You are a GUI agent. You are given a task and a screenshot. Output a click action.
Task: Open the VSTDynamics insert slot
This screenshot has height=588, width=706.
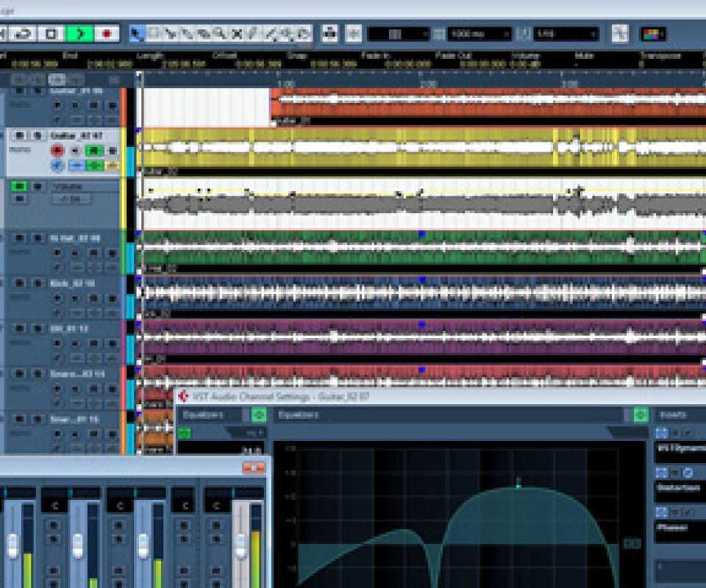coord(680,451)
